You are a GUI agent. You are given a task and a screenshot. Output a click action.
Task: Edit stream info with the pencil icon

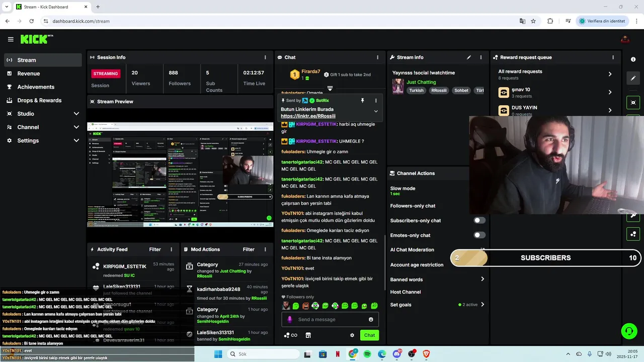coord(469,57)
